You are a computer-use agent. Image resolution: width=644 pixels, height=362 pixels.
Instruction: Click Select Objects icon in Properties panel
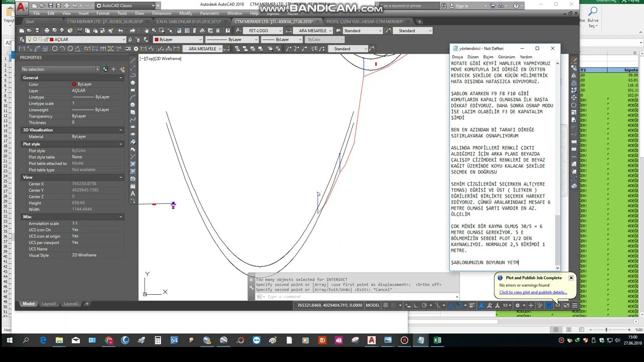click(114, 69)
